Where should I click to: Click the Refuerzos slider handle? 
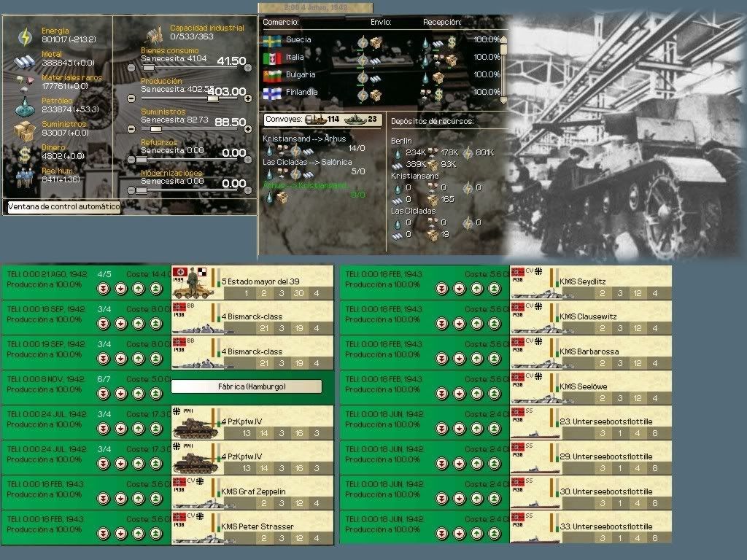click(142, 159)
